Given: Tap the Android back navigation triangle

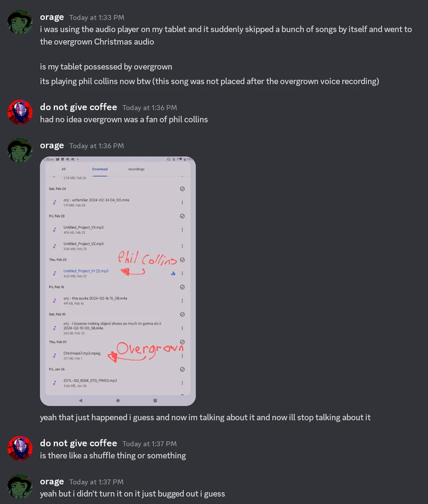Looking at the screenshot, I should point(80,400).
